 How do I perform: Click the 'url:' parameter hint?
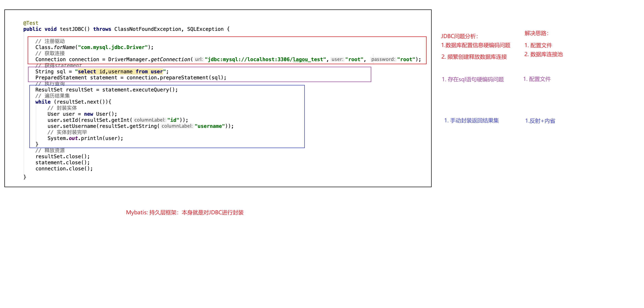tap(199, 59)
